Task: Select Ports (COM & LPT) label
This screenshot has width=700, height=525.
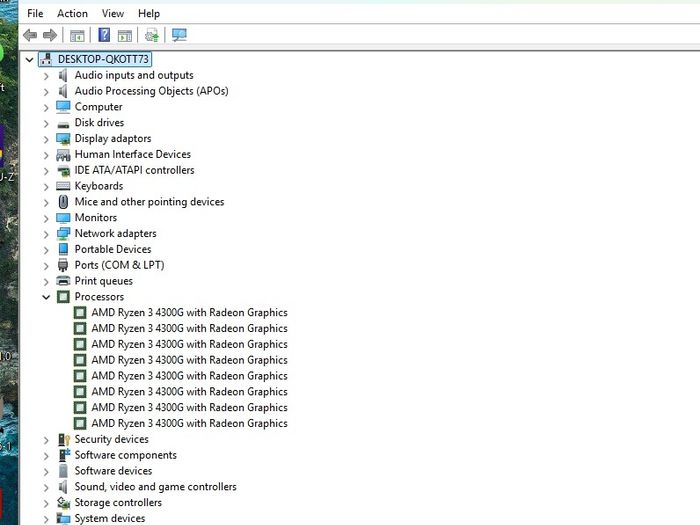Action: tap(119, 265)
